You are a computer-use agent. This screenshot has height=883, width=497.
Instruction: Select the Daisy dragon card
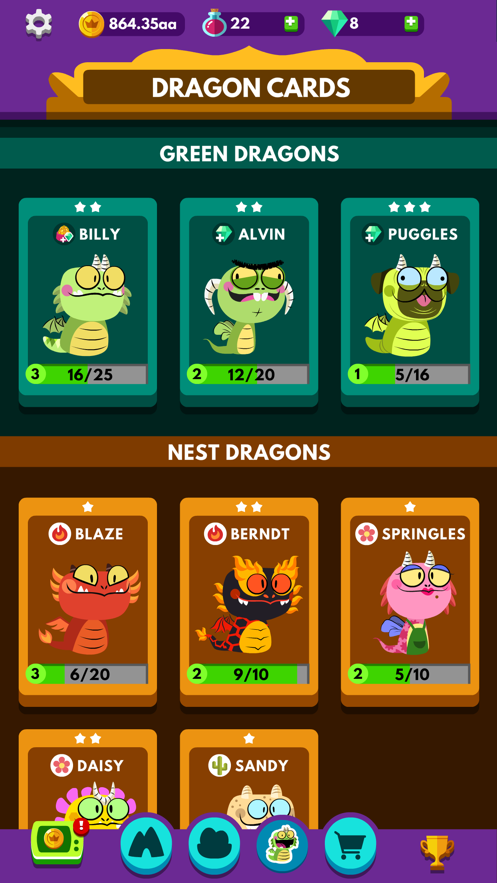pos(88,779)
